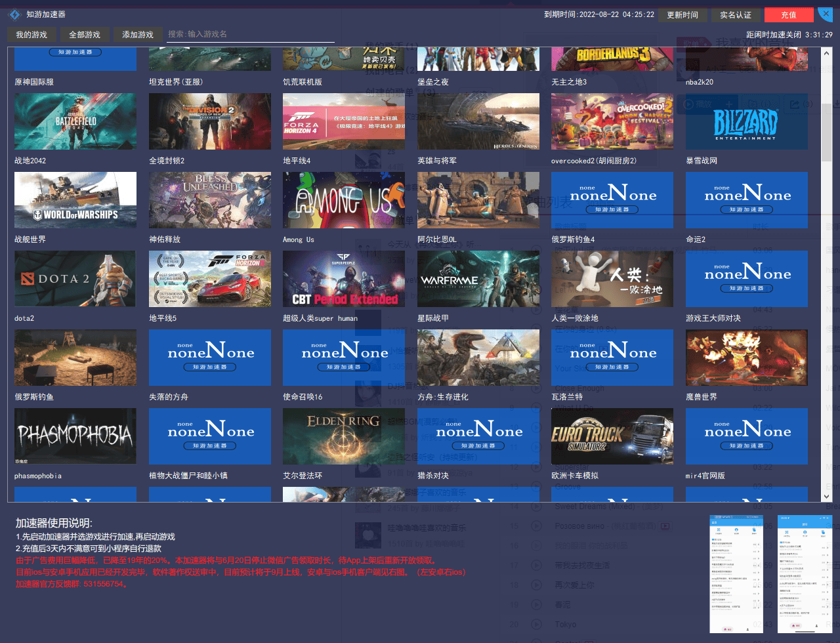Select the World of Warships cover
Image resolution: width=840 pixels, height=643 pixels.
point(75,200)
